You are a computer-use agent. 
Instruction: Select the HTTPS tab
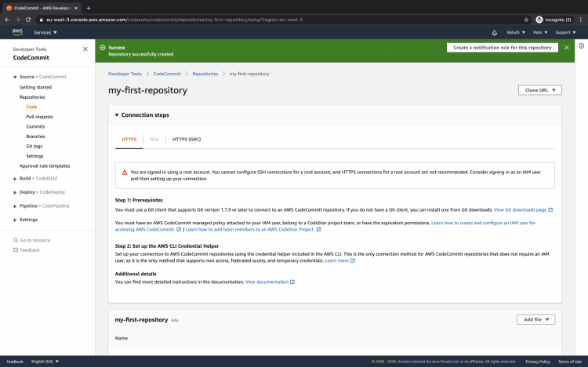129,140
